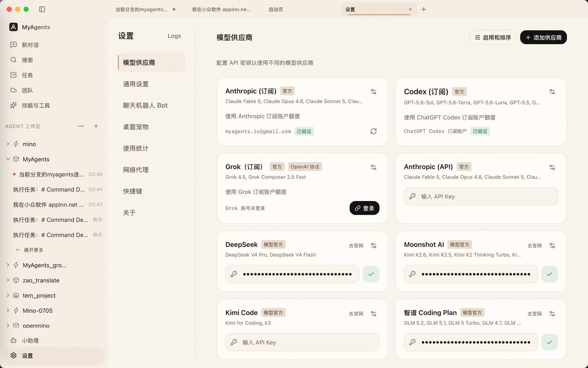Open 去官网 link for Kimi Code
This screenshot has width=588, height=368.
(356, 314)
